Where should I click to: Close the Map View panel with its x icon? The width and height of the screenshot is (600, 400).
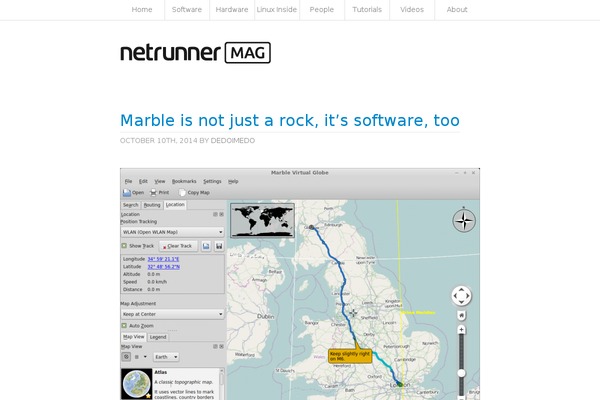pyautogui.click(x=221, y=346)
